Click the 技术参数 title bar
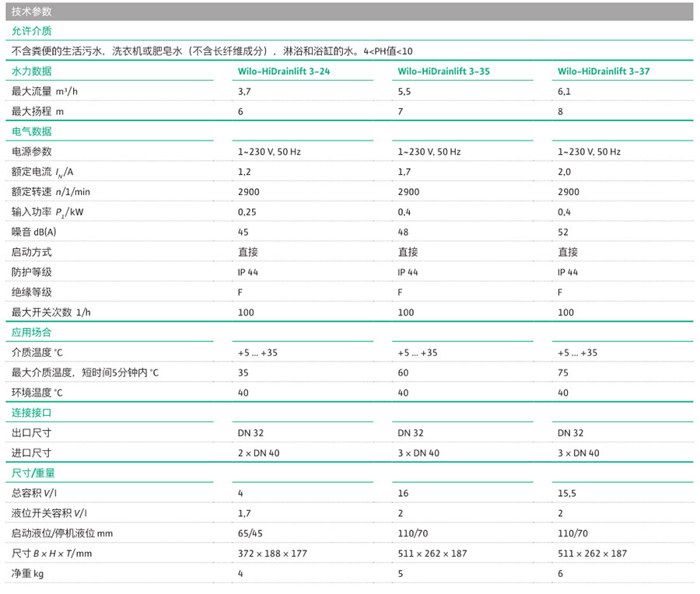The image size is (700, 594). pyautogui.click(x=350, y=12)
